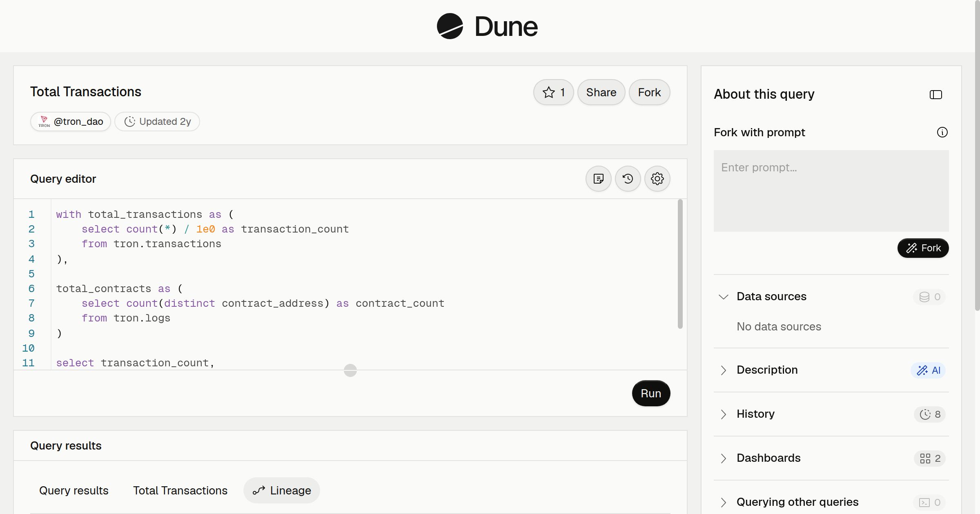980x514 pixels.
Task: Click the editor resize handle circle
Action: click(350, 370)
